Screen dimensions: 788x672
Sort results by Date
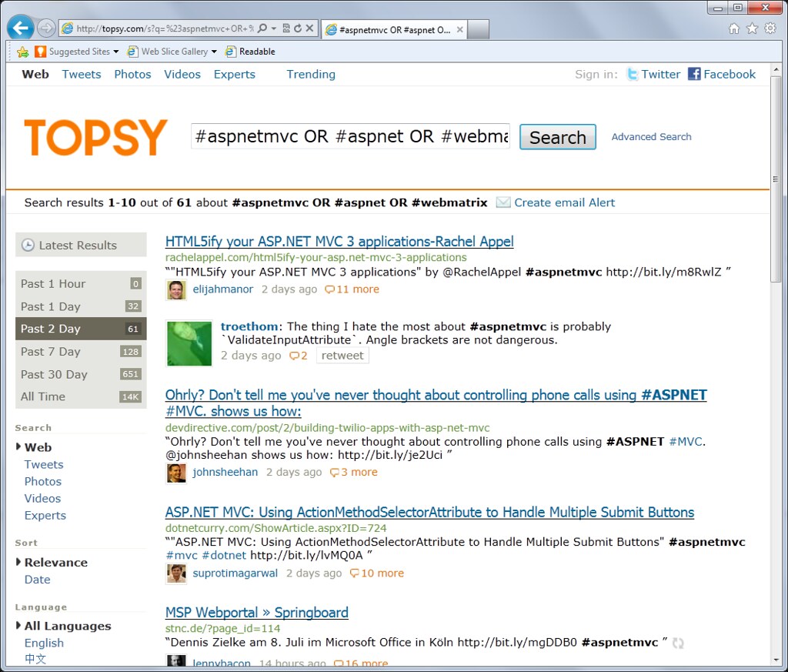click(x=37, y=580)
